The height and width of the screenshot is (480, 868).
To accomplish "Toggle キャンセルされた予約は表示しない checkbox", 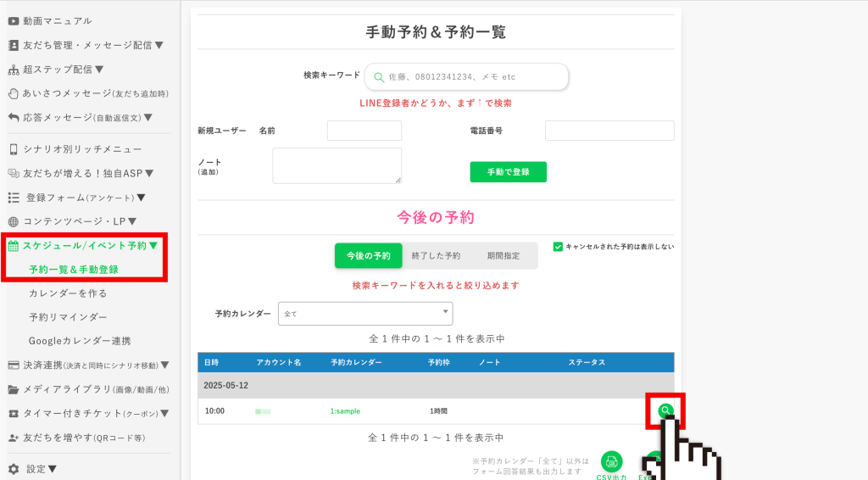I will pos(558,247).
